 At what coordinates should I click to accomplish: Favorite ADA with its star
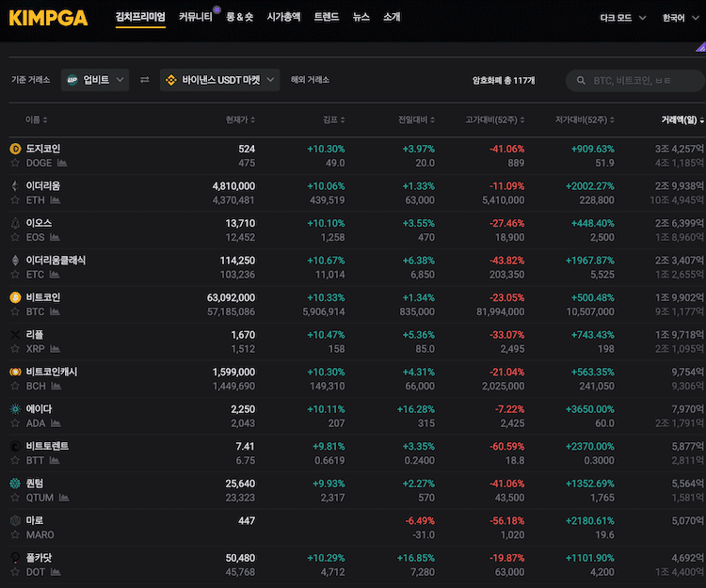coord(15,423)
